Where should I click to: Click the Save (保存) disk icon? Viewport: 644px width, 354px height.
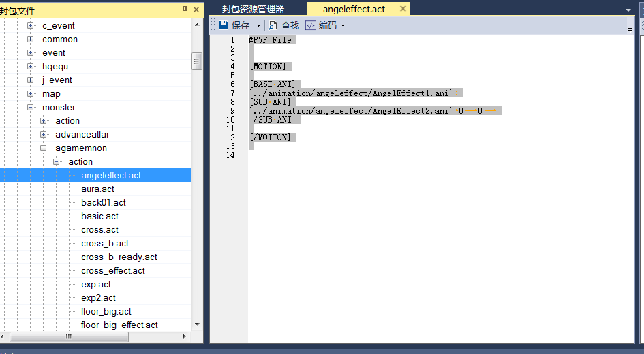(x=224, y=25)
